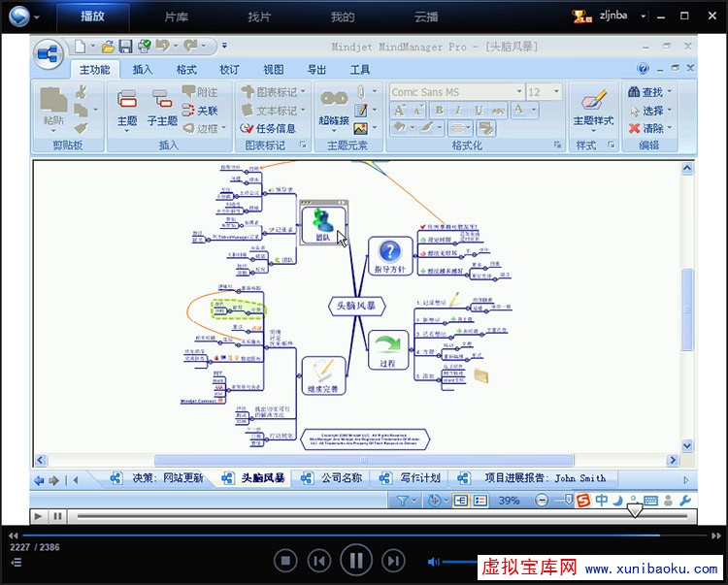Open the 查找 find dropdown
728x585 pixels.
coord(669,92)
